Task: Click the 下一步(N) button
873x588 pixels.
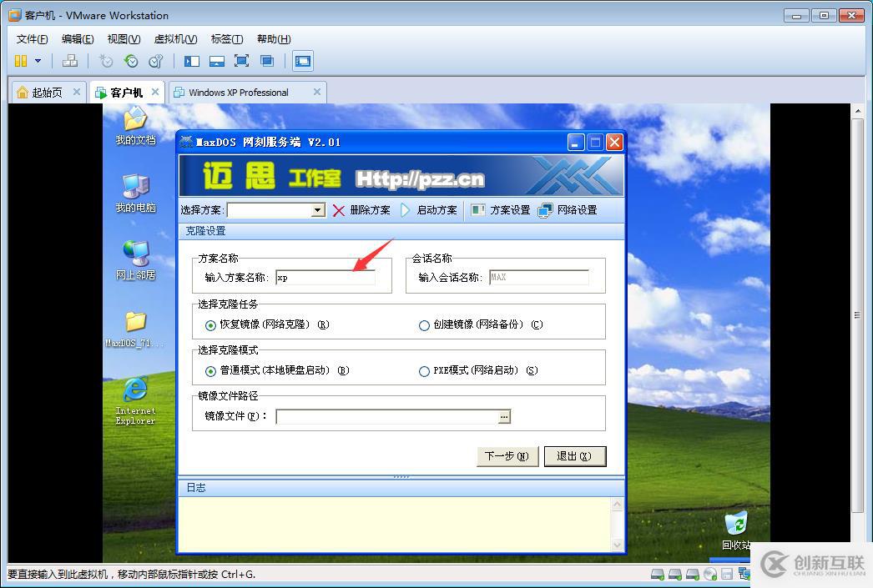Action: pyautogui.click(x=507, y=456)
